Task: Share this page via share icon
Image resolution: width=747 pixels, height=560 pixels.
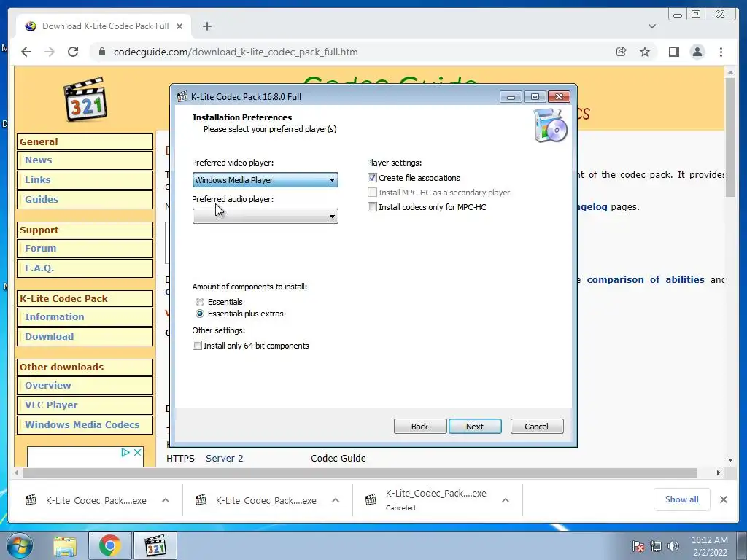Action: click(622, 52)
